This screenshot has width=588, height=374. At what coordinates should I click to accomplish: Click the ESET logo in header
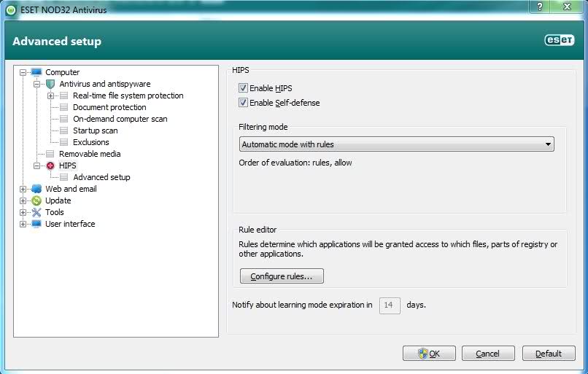click(x=559, y=41)
